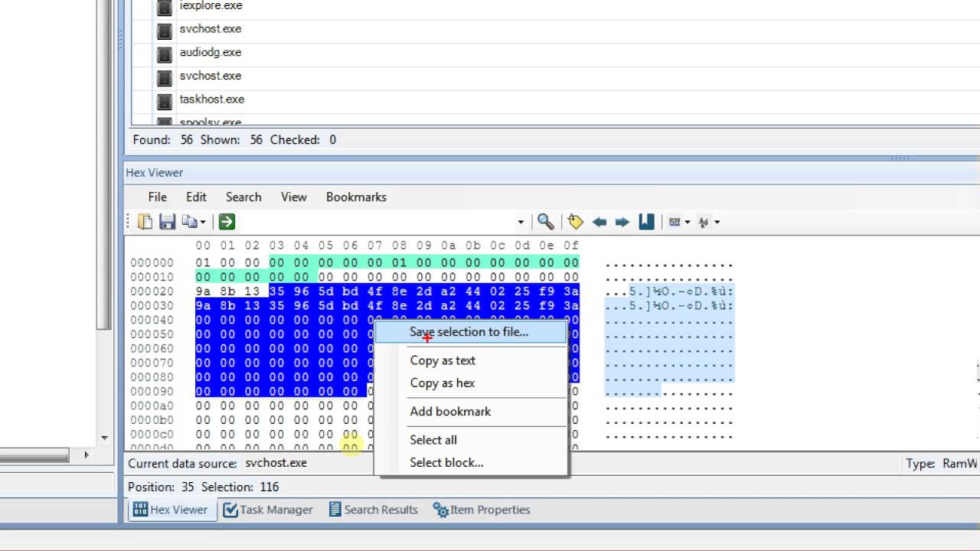Viewport: 980px width, 551px height.
Task: Click the Position: 35 status text
Action: tap(161, 487)
